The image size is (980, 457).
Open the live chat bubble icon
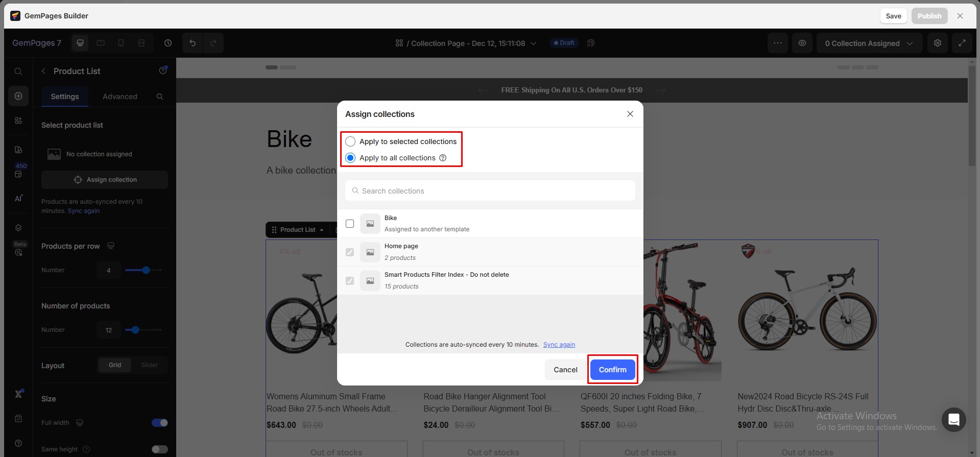click(953, 420)
